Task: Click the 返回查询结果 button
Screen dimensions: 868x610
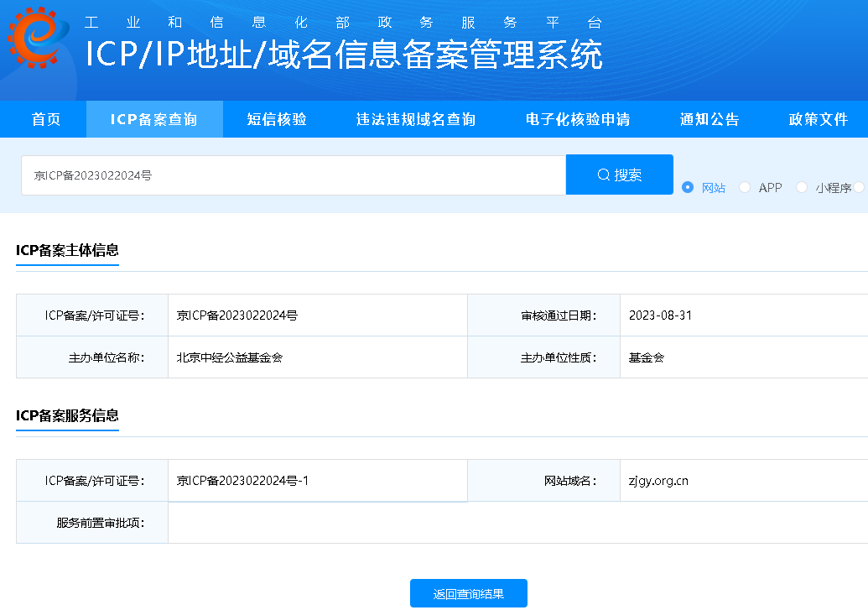Action: point(469,593)
